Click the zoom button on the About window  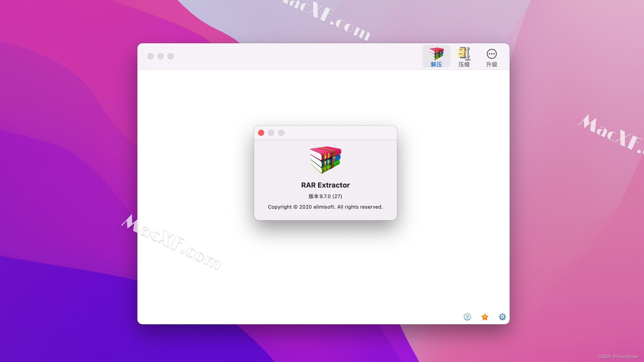pos(281,133)
